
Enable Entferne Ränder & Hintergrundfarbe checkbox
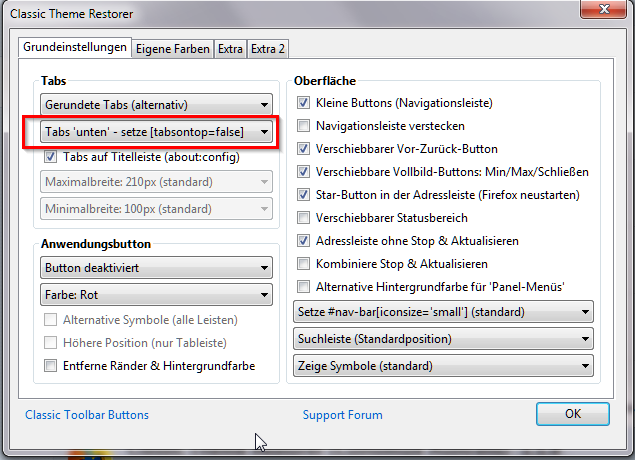click(x=51, y=366)
